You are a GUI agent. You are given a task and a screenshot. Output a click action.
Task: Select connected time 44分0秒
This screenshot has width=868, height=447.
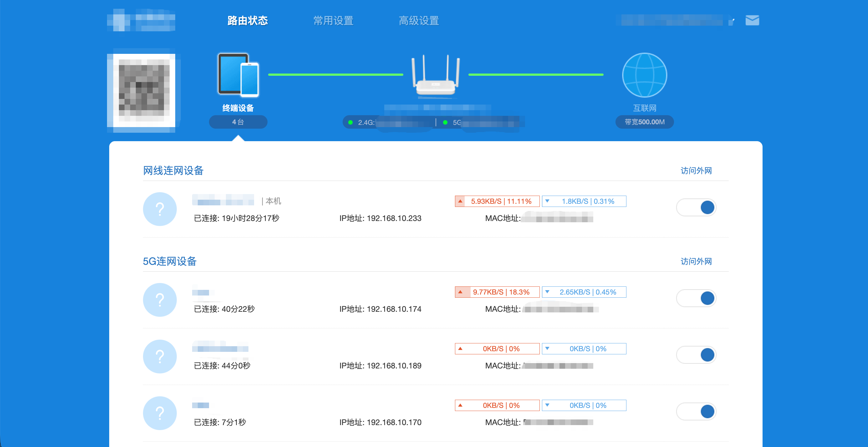[236, 365]
